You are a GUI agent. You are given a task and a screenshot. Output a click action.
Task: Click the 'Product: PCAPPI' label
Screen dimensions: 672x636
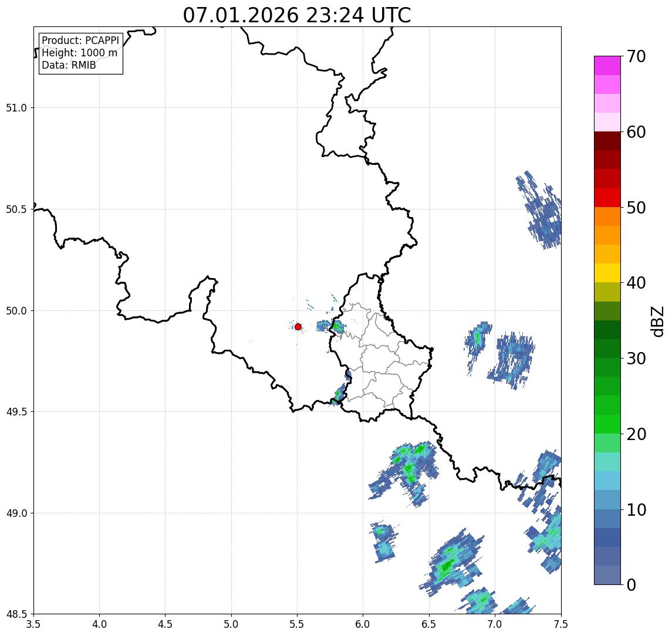click(80, 40)
